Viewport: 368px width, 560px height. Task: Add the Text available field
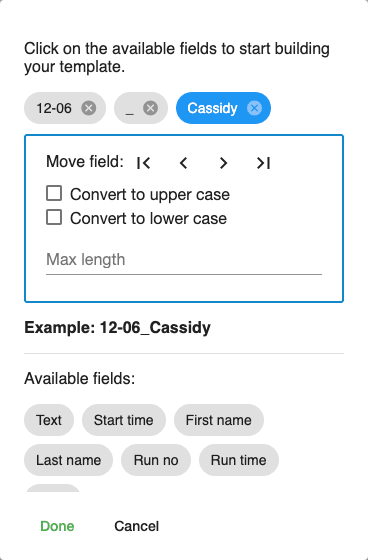(49, 420)
